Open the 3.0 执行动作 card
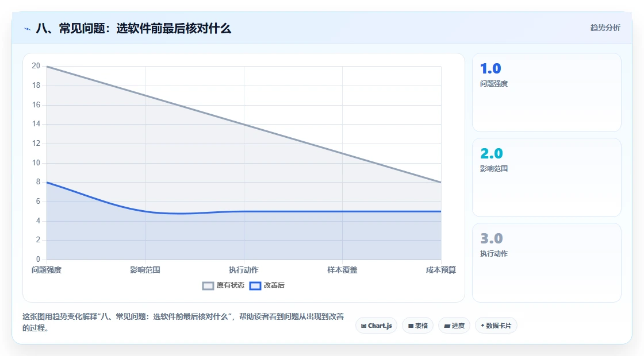Viewport: 644px width, 356px height. [x=547, y=262]
